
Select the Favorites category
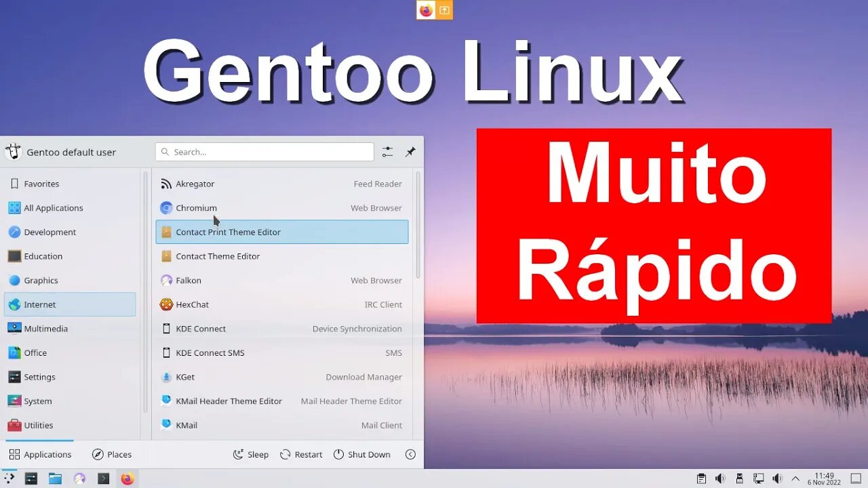tap(70, 184)
